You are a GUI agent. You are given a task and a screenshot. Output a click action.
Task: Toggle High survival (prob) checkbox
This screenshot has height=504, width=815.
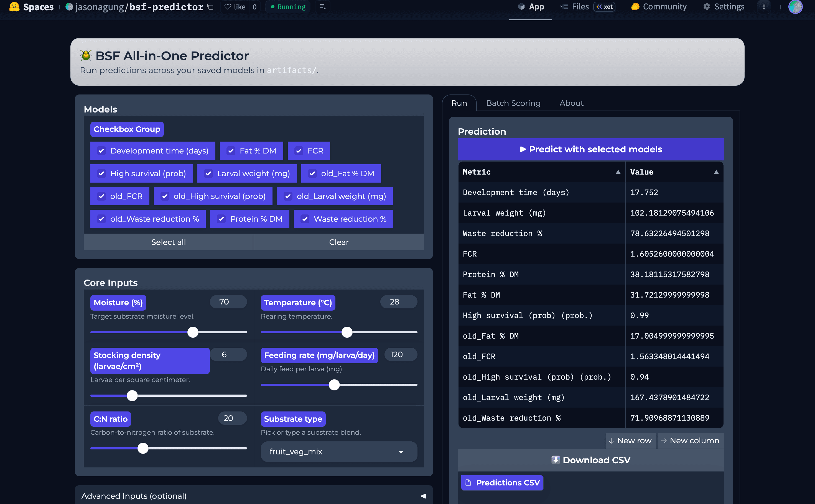101,174
